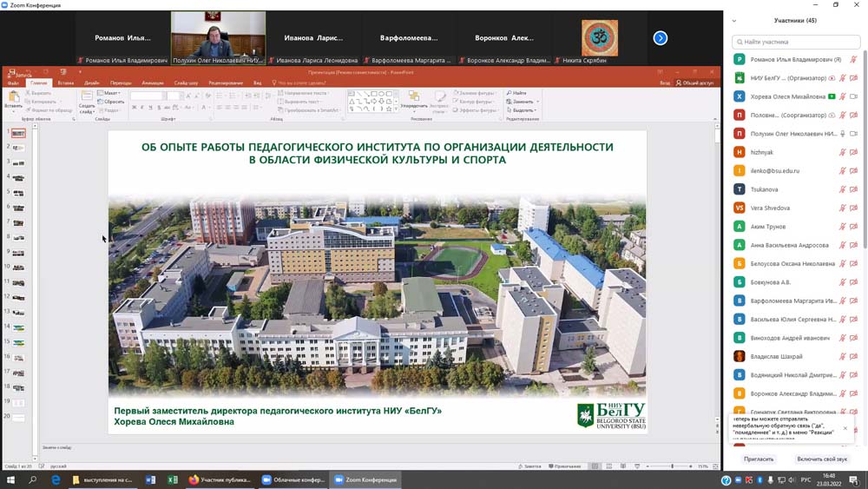Screen dimensions: 868x489
Task: Switch to the Анимация ribbon tab
Action: coord(152,83)
